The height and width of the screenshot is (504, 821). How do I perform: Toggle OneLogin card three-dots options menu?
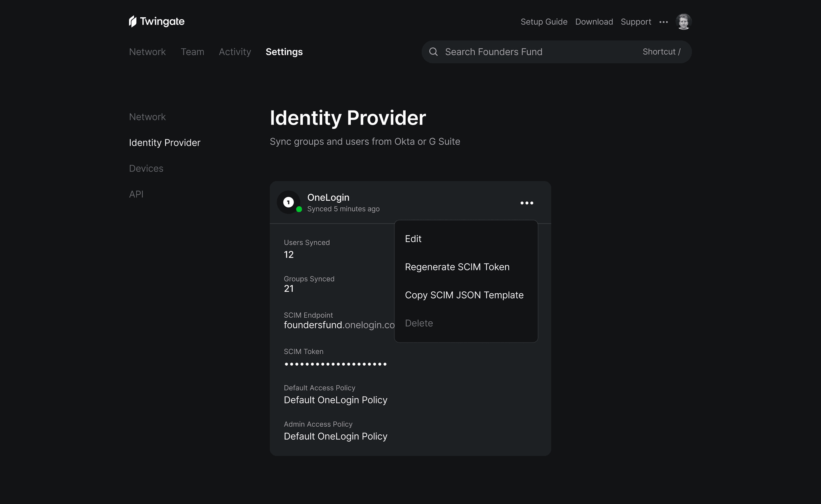point(527,203)
